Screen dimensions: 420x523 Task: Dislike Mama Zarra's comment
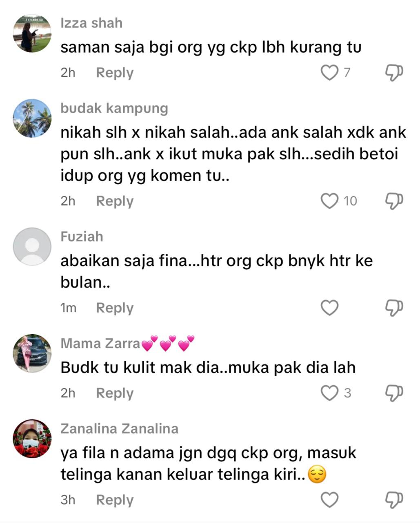pyautogui.click(x=394, y=393)
